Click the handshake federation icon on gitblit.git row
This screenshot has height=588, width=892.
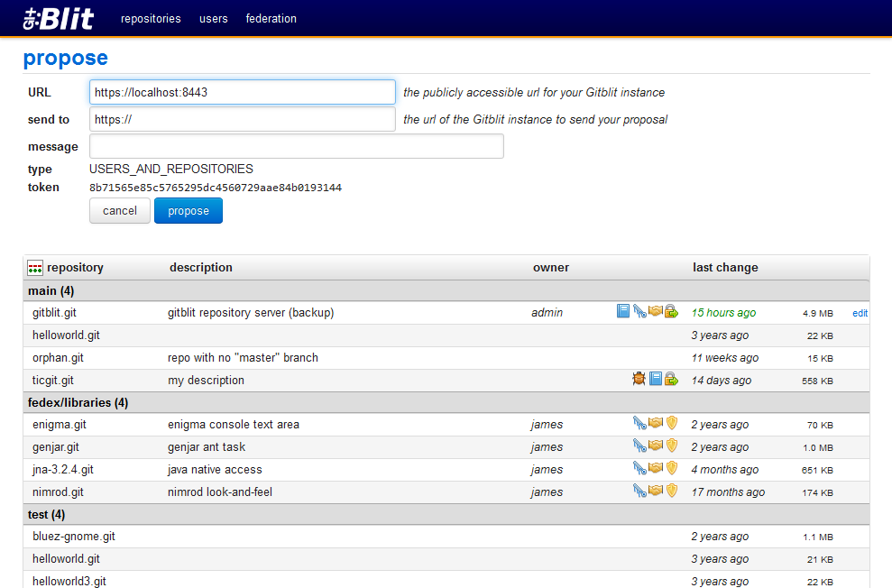tap(656, 312)
